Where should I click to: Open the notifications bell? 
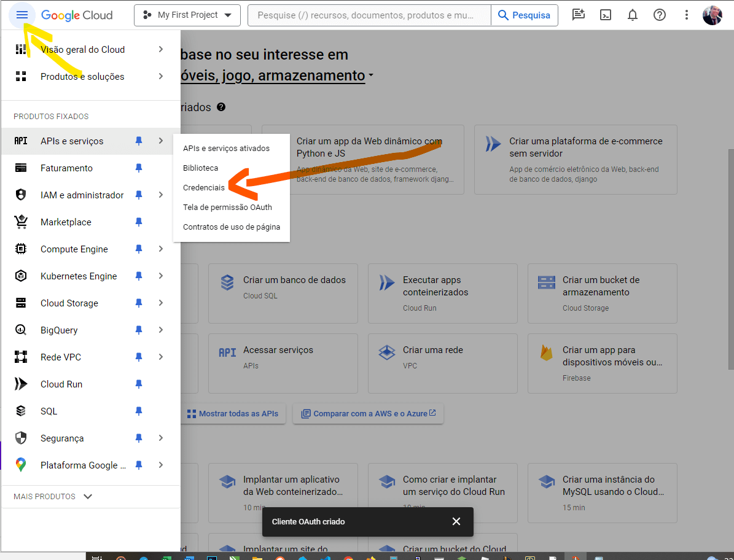click(x=633, y=15)
